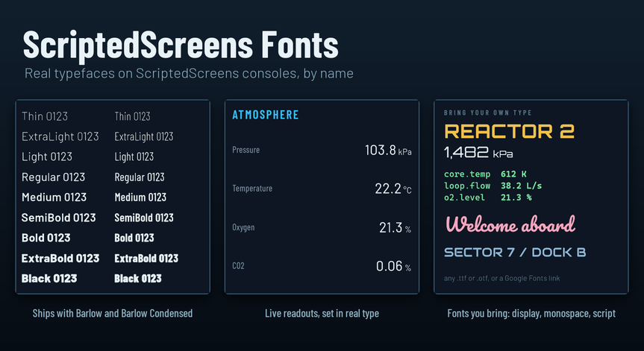
Task: Click the "BRING YOUR OWN TYPE" heading
Action: pos(487,113)
